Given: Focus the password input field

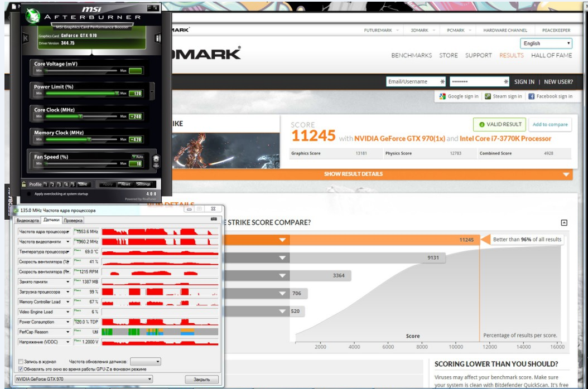Looking at the screenshot, I should click(479, 82).
